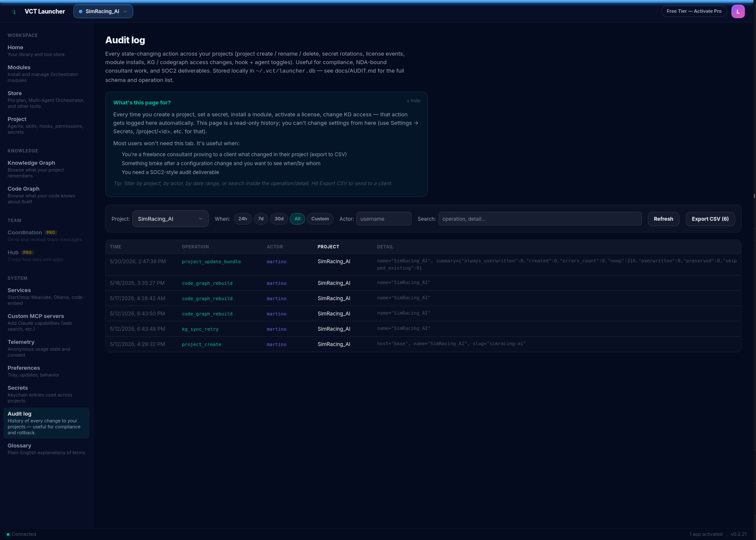Click version v0.2.21 in status bar
The width and height of the screenshot is (756, 540).
tap(739, 534)
